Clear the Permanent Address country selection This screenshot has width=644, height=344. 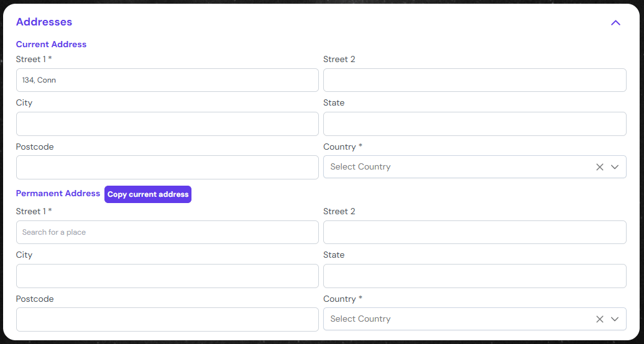[x=599, y=319]
